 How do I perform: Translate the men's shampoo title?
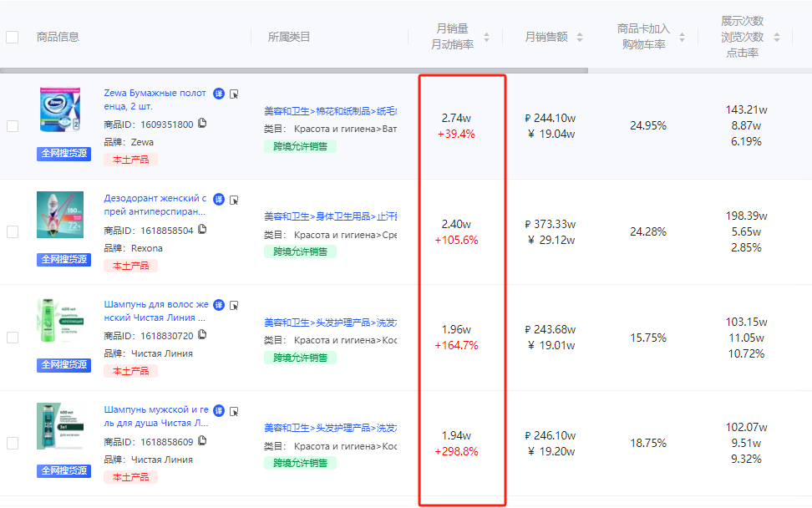[219, 410]
